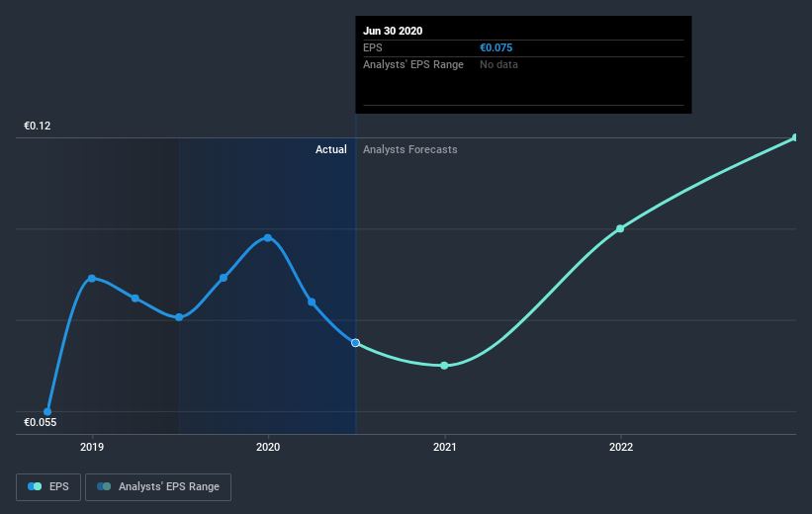The height and width of the screenshot is (514, 812).
Task: Click the €0.055 y-axis label
Action: (x=40, y=422)
